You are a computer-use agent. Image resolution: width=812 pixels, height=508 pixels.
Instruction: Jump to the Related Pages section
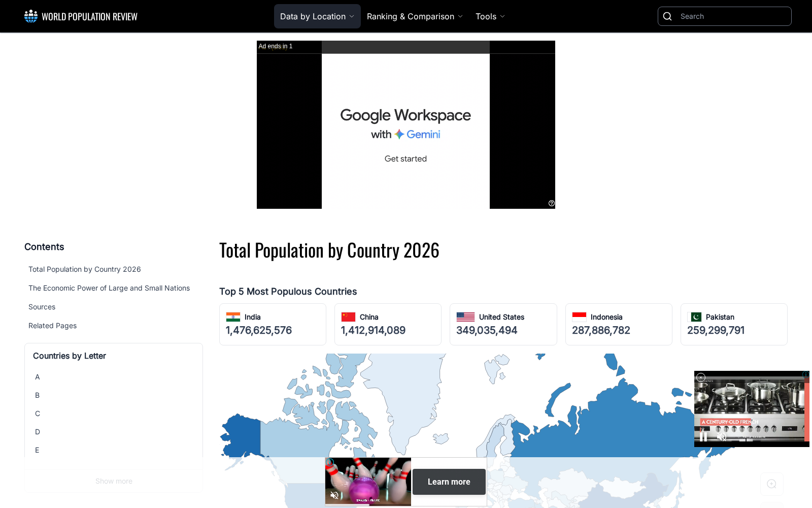pyautogui.click(x=53, y=326)
